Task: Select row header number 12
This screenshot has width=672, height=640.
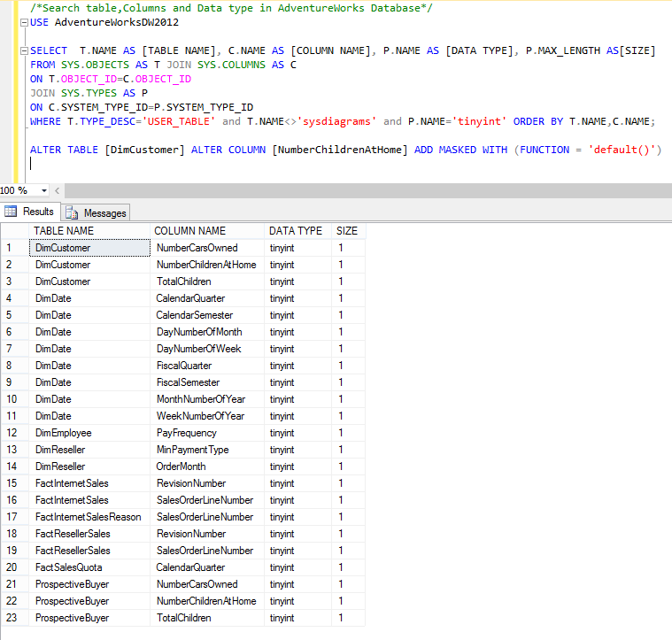Action: (14, 433)
